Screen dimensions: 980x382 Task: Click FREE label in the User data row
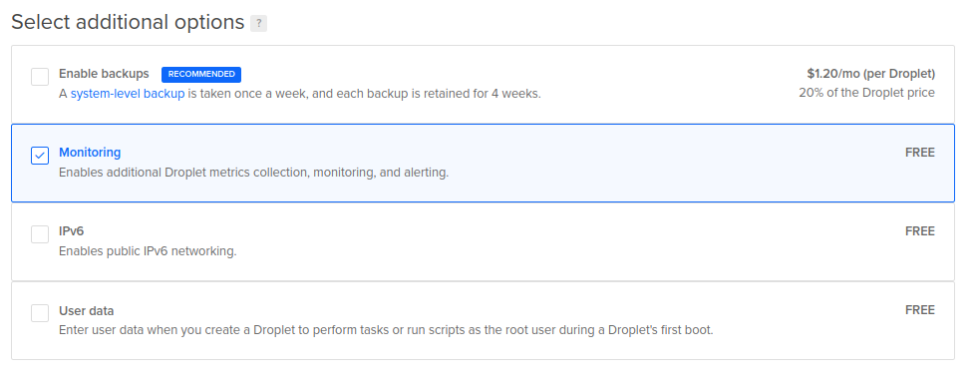coord(920,310)
